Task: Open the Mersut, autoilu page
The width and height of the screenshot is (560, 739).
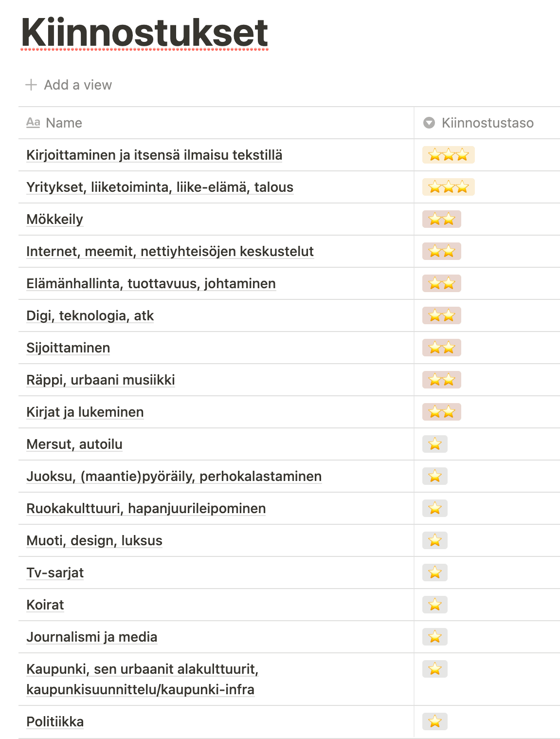Action: coord(74,444)
